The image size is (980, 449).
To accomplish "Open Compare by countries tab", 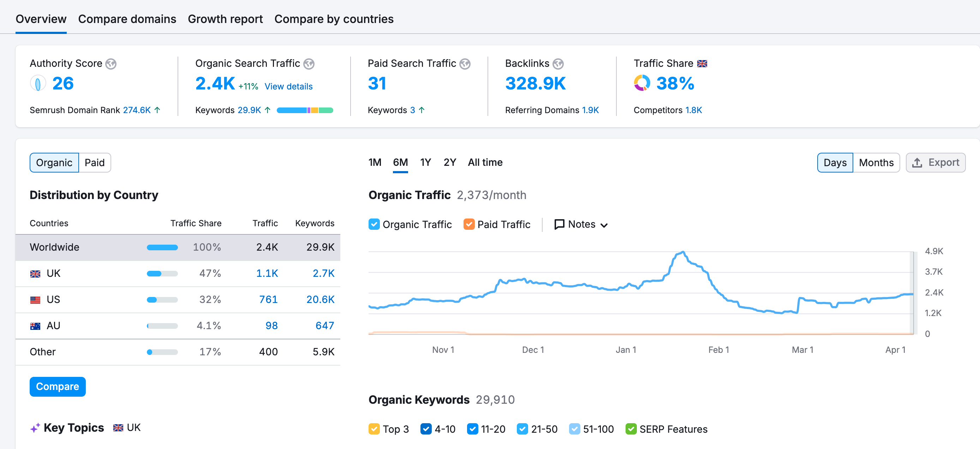I will tap(334, 19).
